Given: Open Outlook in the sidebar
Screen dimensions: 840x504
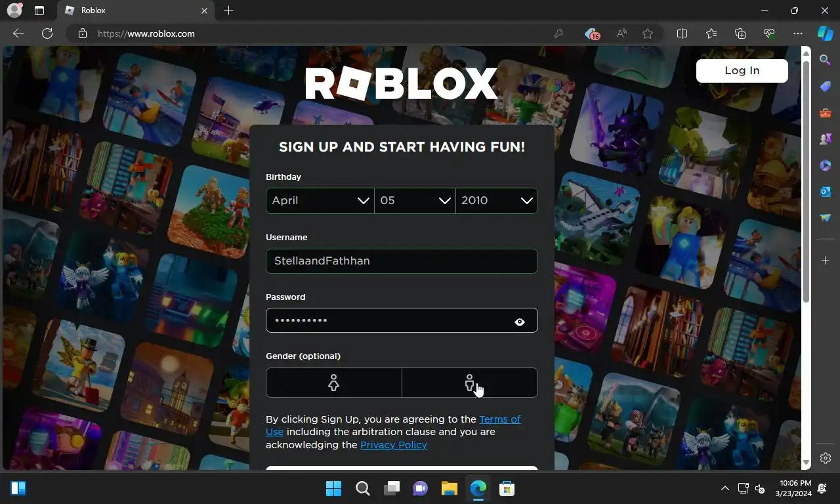Looking at the screenshot, I should 826,192.
